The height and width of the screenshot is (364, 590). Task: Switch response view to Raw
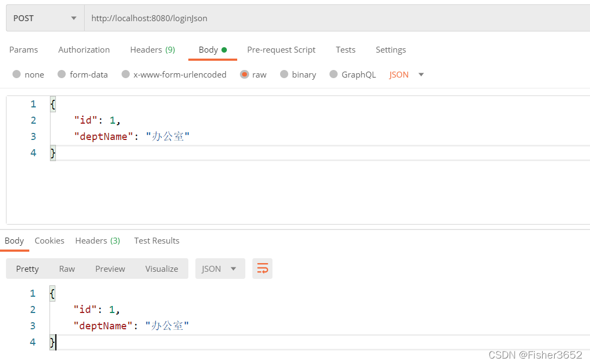coord(67,269)
